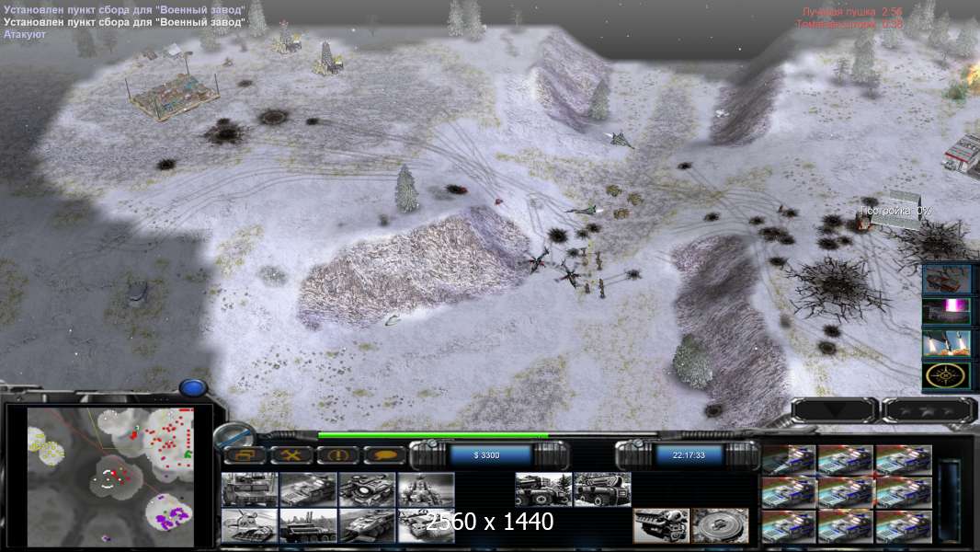Click the green power level bar

point(432,436)
